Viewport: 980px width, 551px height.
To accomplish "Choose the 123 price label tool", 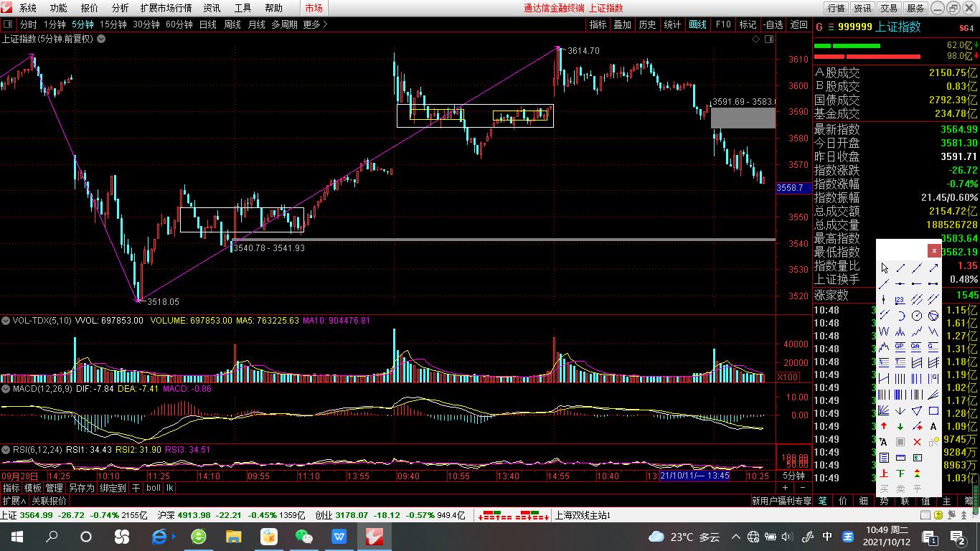I will click(x=900, y=299).
